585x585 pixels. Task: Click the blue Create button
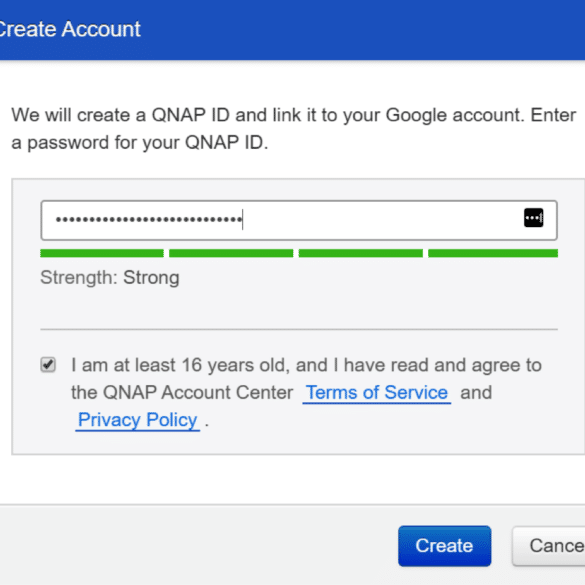coord(444,546)
